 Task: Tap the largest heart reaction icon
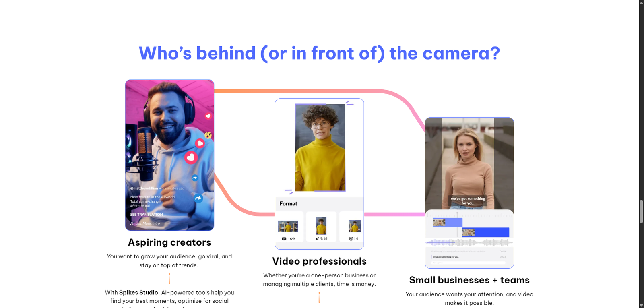(x=191, y=157)
